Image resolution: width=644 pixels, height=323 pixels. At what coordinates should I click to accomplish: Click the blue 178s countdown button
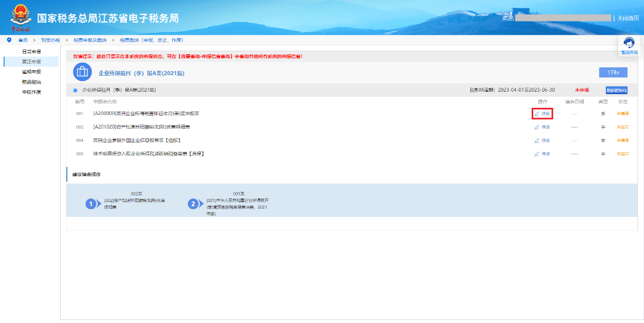click(613, 72)
